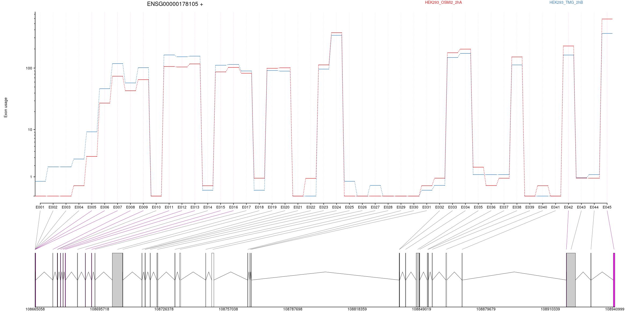This screenshot has height=322, width=644.
Task: Click exon label E023
Action: (x=324, y=207)
